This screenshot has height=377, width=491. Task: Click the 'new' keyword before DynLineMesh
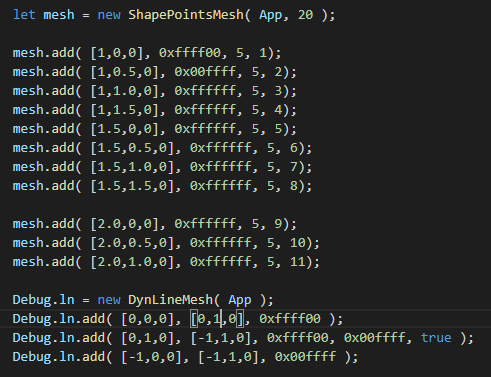pyautogui.click(x=109, y=300)
